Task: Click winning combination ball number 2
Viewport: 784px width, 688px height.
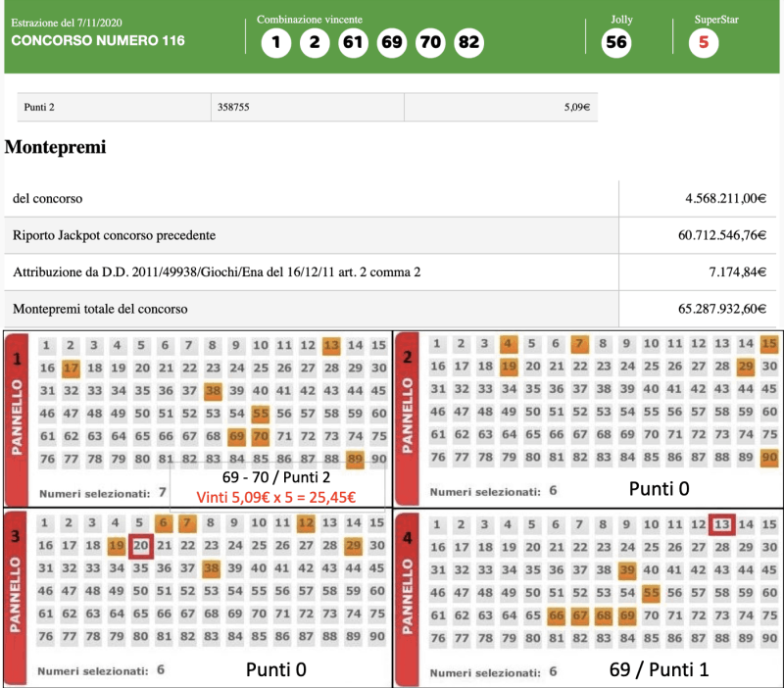Action: (x=315, y=43)
